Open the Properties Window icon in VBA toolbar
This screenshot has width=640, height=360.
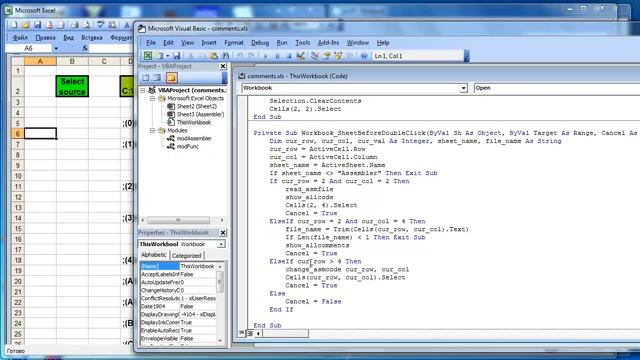coord(327,56)
